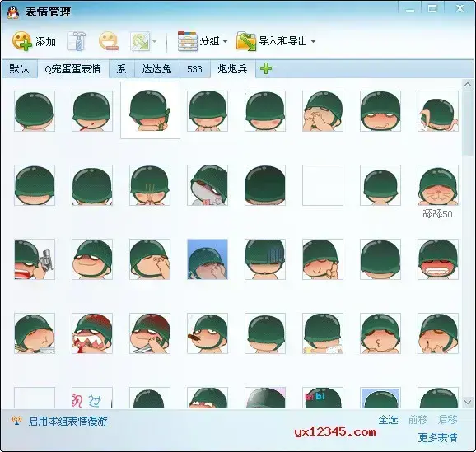This screenshot has height=452, width=476.
Task: Expand the arrow beside the move emoticon icon
Action: click(x=155, y=41)
